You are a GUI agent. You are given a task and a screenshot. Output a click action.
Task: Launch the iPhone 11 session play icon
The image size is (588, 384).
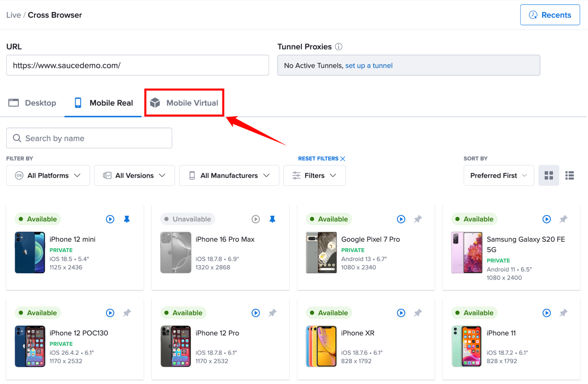[x=547, y=313]
